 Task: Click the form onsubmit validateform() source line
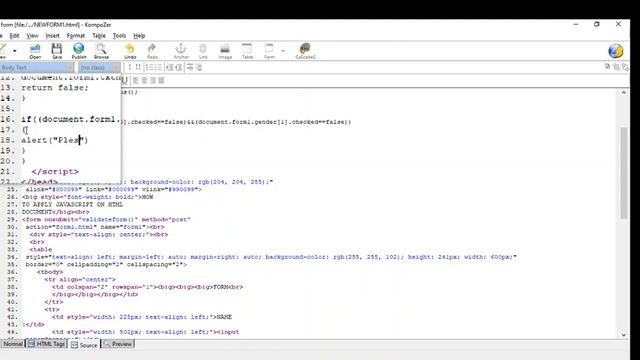[x=106, y=220]
